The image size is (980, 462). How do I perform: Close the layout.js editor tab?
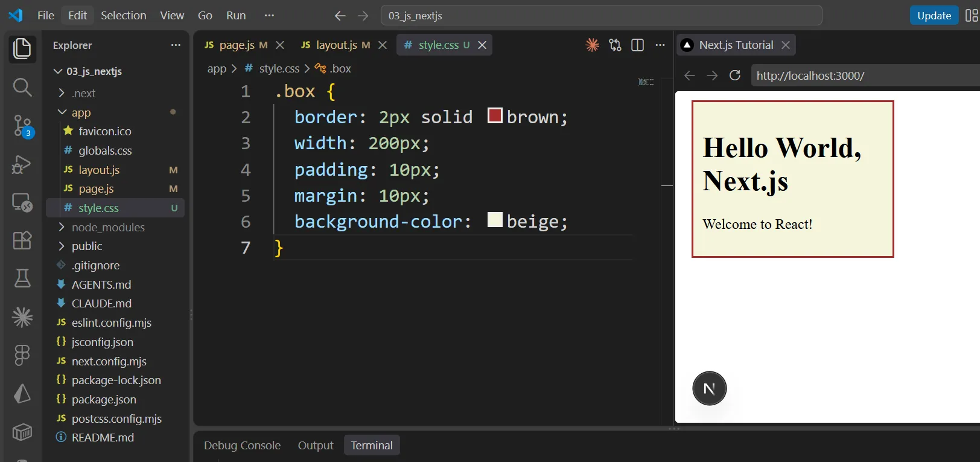point(383,45)
